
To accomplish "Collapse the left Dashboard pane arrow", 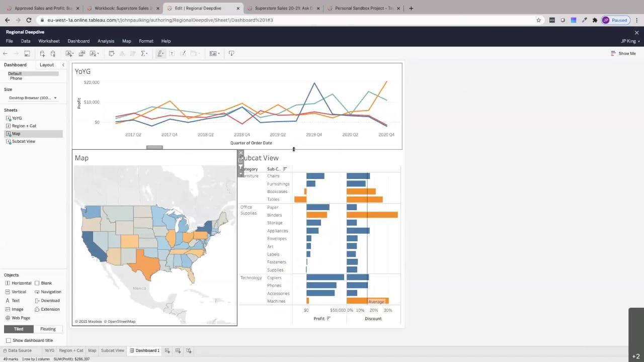I will pyautogui.click(x=63, y=65).
